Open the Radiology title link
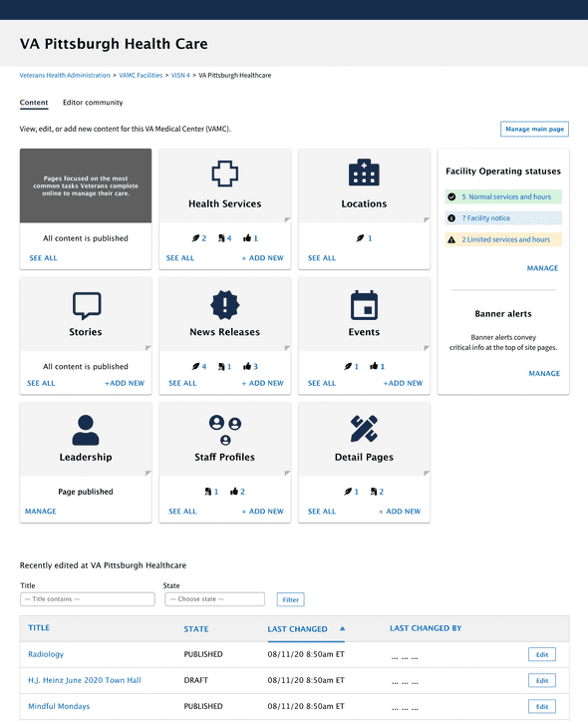The width and height of the screenshot is (588, 721). coord(46,654)
